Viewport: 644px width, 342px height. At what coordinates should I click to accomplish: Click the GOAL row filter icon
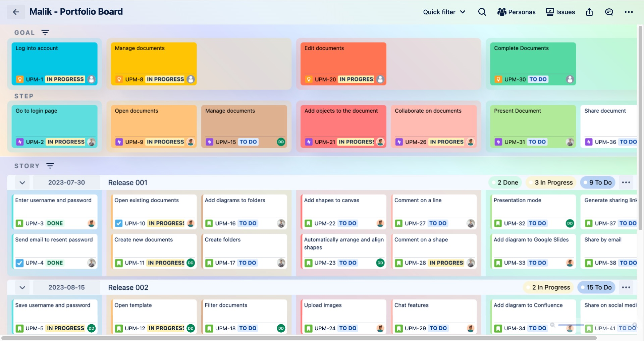click(45, 33)
